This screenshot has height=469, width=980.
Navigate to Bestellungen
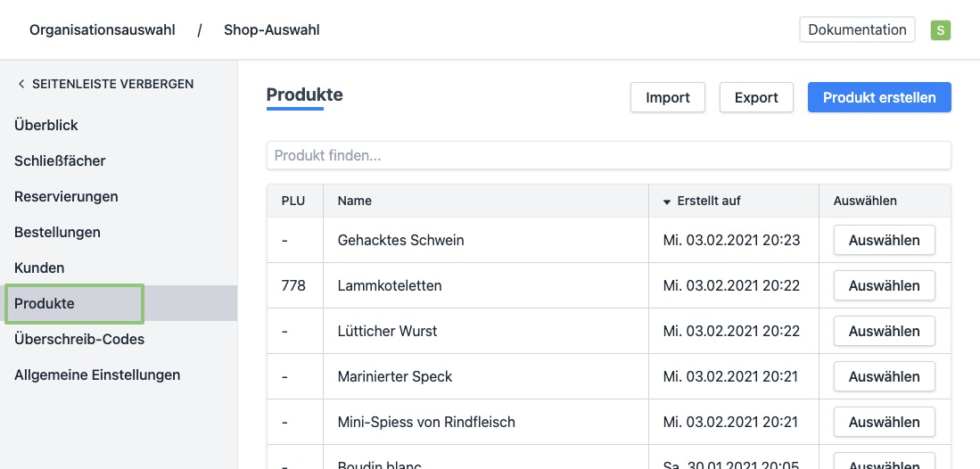[57, 233]
